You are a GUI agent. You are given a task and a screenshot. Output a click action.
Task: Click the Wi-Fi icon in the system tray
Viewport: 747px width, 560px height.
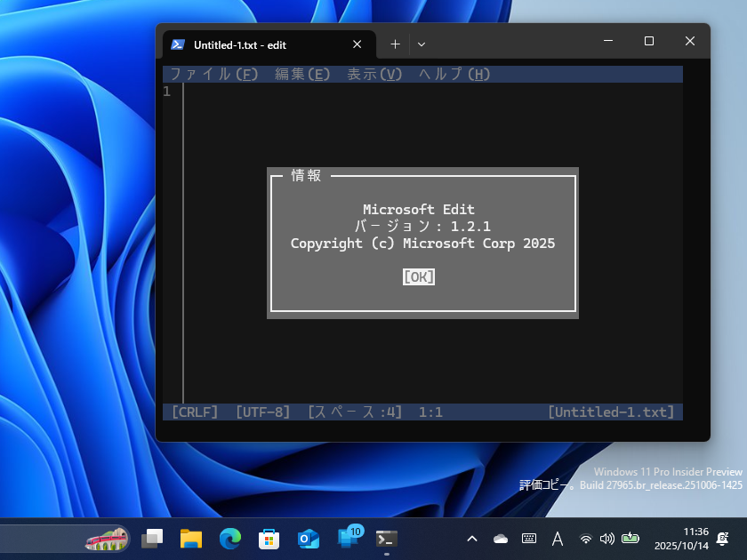pos(585,538)
